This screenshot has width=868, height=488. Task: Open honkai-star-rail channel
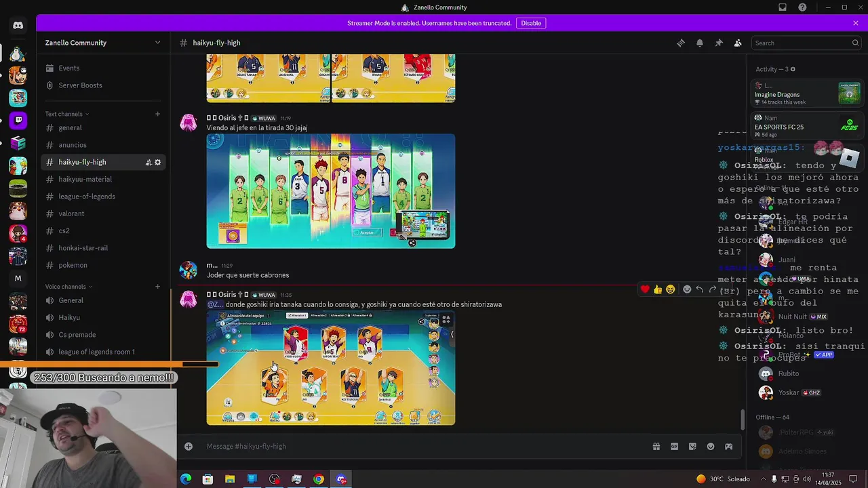(x=103, y=248)
